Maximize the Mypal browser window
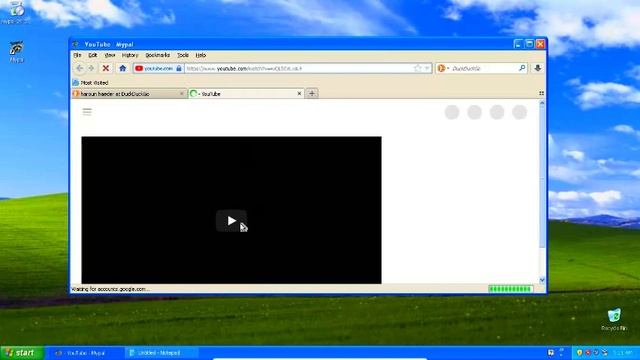The height and width of the screenshot is (360, 640). [x=529, y=44]
